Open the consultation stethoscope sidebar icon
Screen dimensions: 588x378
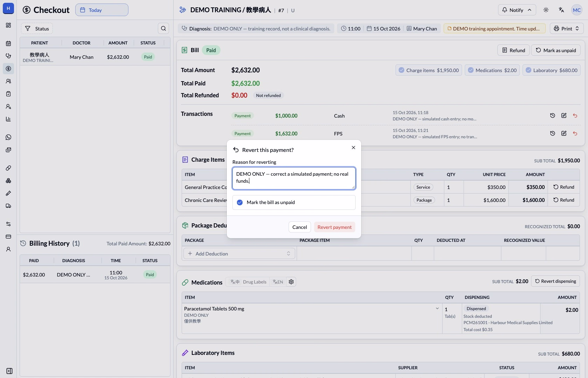8,56
